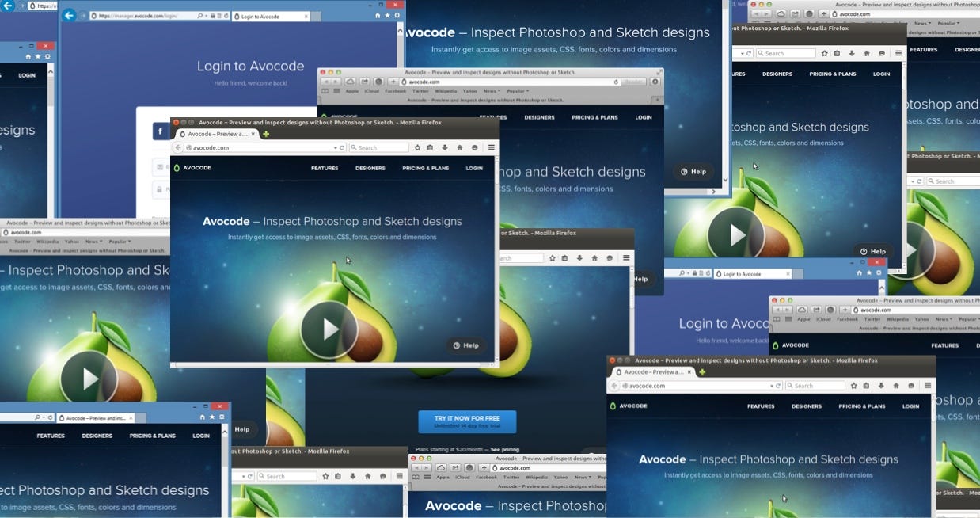This screenshot has height=518, width=980.
Task: Refresh the Internet Explorer login window page
Action: (x=226, y=16)
